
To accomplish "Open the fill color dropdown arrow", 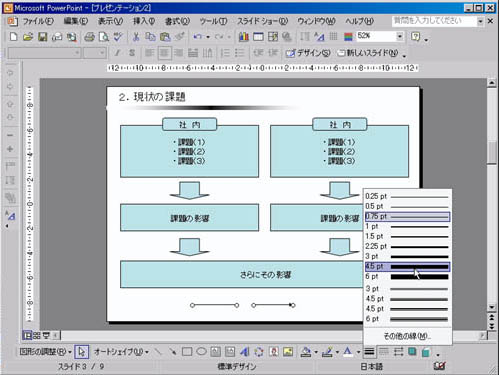I will 316,352.
